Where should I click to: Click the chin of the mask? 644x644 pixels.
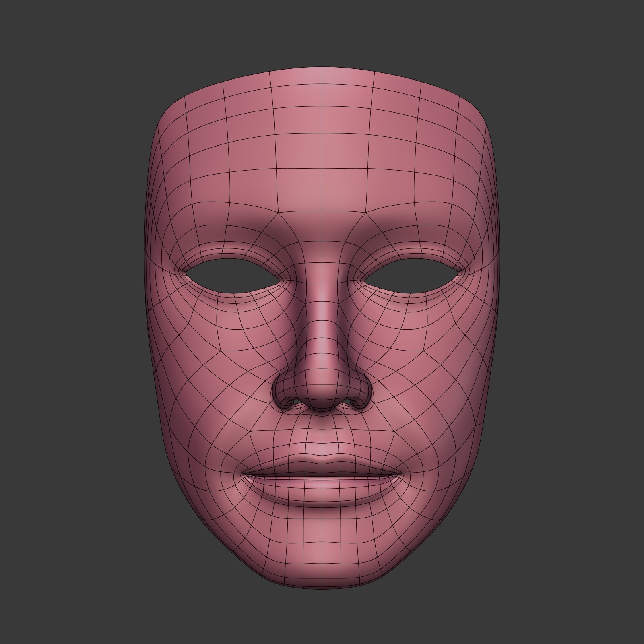(x=322, y=563)
